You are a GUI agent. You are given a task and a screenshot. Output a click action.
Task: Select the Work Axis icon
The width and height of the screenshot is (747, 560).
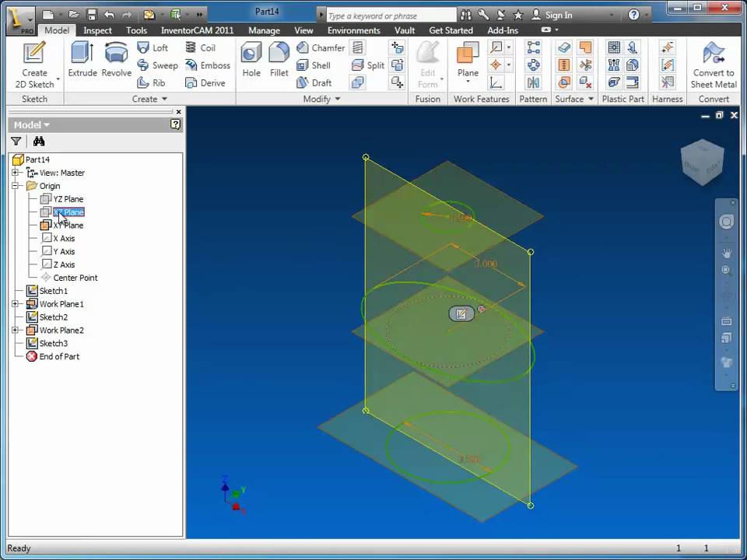(x=496, y=47)
